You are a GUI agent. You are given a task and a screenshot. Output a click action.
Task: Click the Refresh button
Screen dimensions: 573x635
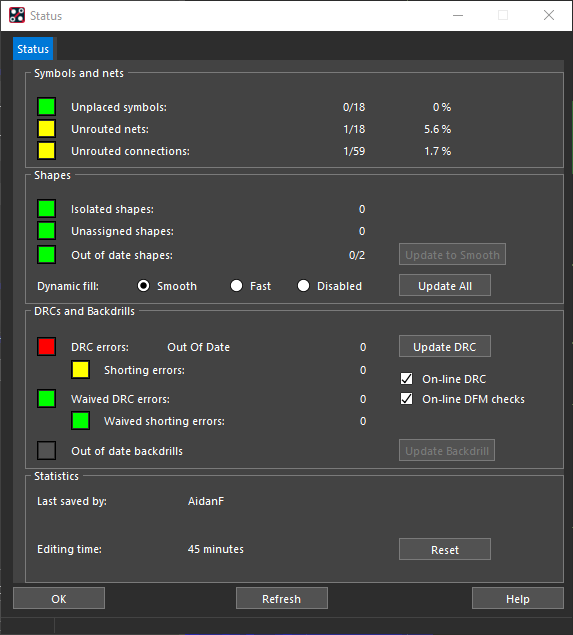tap(282, 599)
